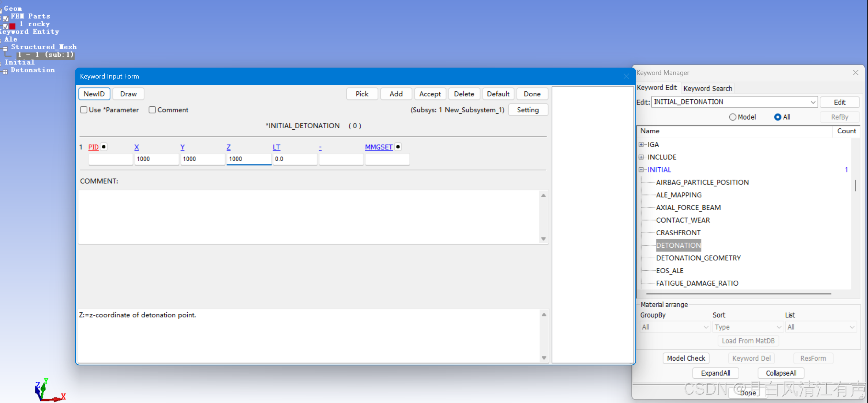Expand the INCLUDE keyword node
The height and width of the screenshot is (403, 868).
[x=641, y=157]
